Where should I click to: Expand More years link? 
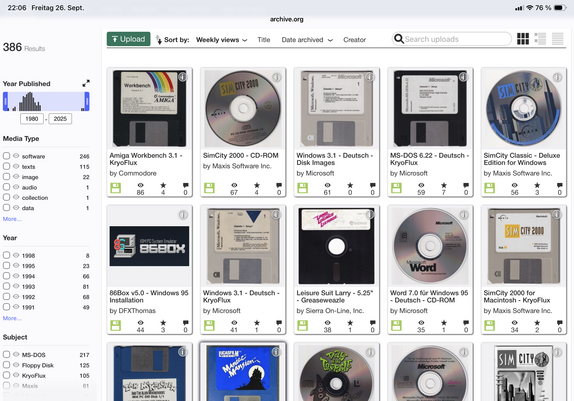click(12, 318)
